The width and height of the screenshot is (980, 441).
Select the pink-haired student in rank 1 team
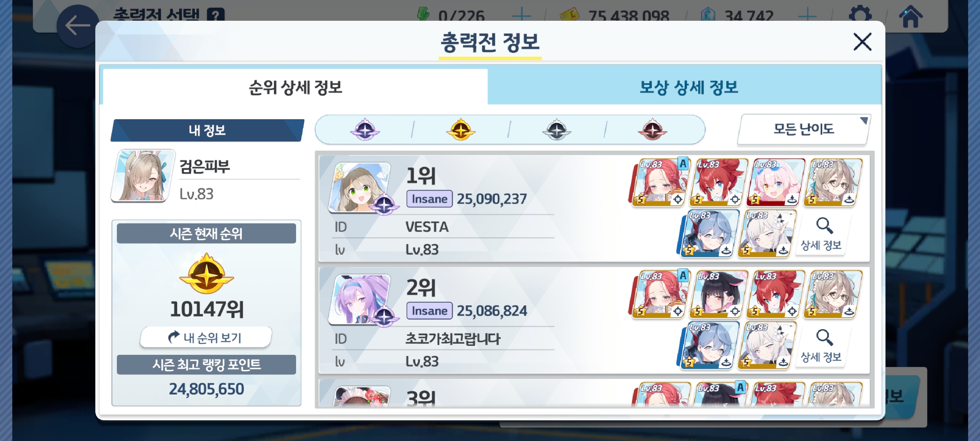[x=775, y=182]
